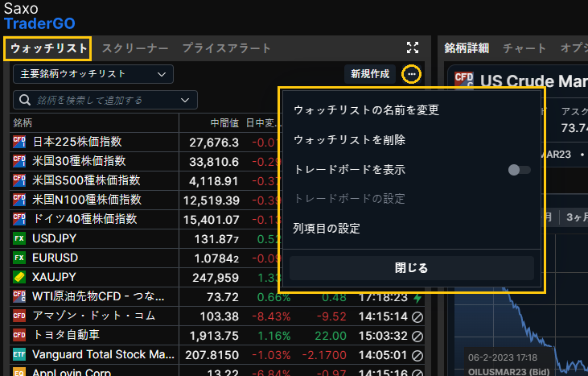This screenshot has height=376, width=588.
Task: Click the 0.66% change on WTI row
Action: coord(273,298)
